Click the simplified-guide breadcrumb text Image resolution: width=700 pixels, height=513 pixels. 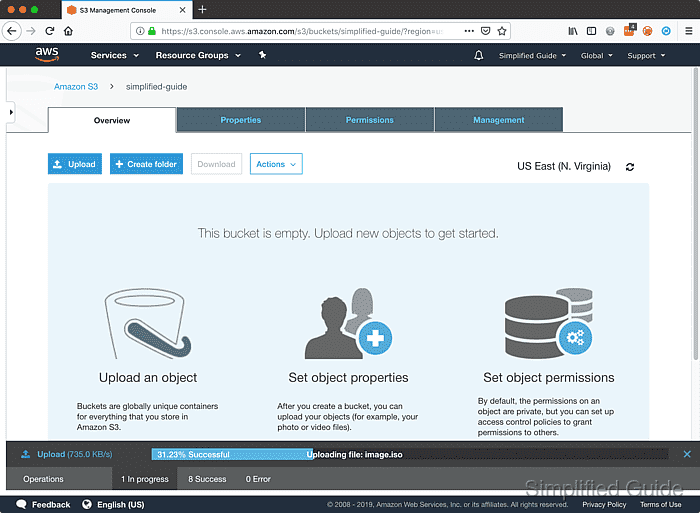point(156,87)
